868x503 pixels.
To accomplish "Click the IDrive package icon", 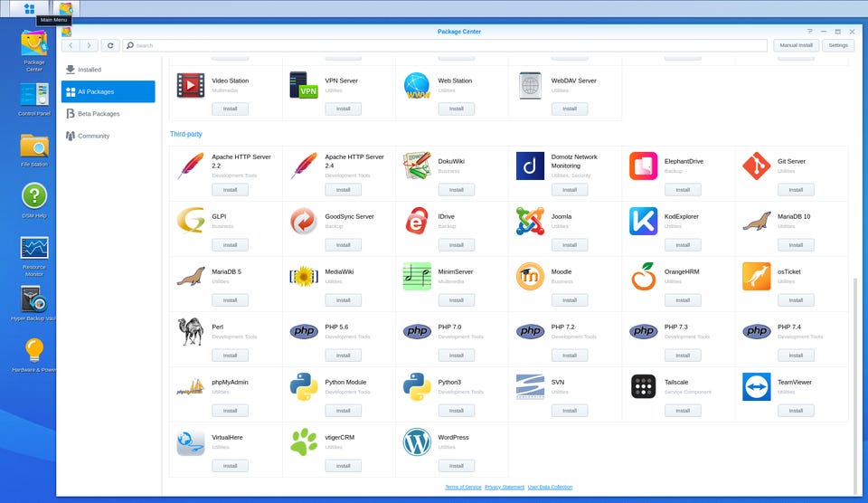I will point(417,221).
